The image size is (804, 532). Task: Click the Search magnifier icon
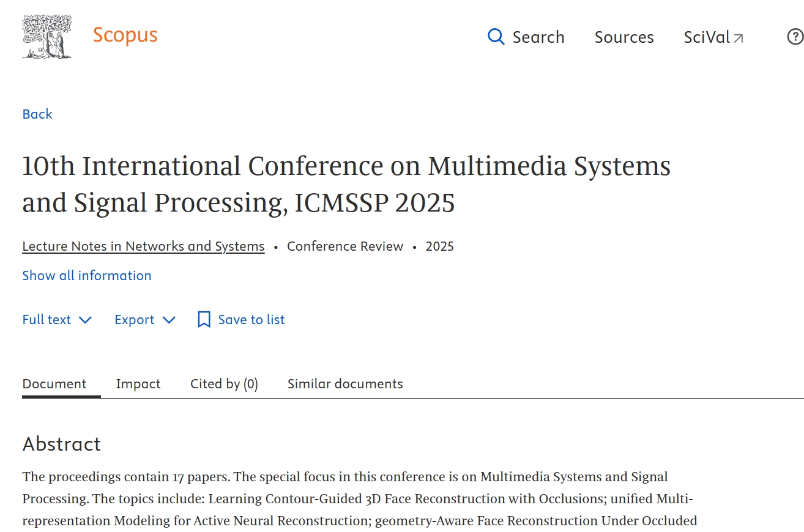click(496, 37)
